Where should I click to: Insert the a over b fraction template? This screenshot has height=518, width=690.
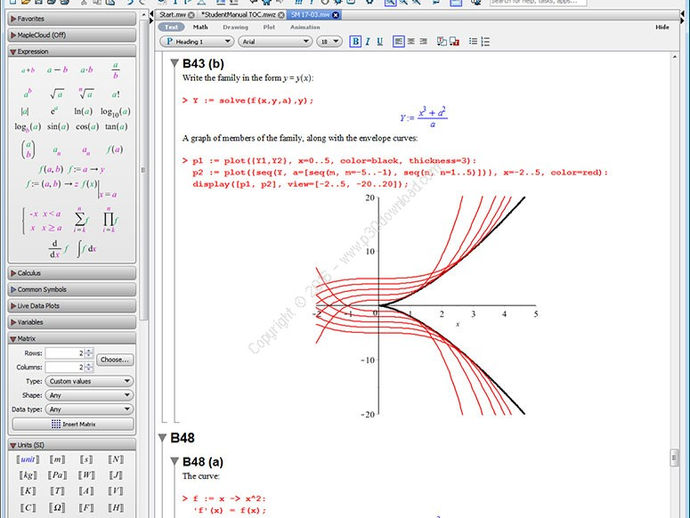115,70
